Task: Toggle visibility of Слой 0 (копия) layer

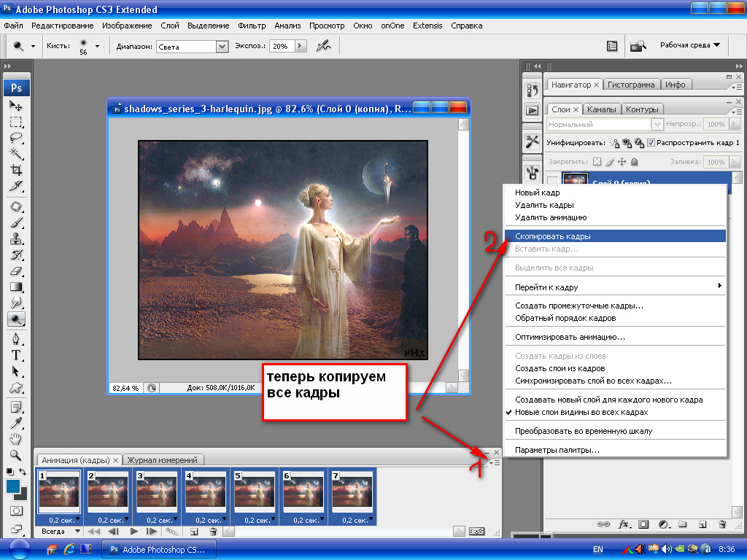Action: [x=553, y=180]
